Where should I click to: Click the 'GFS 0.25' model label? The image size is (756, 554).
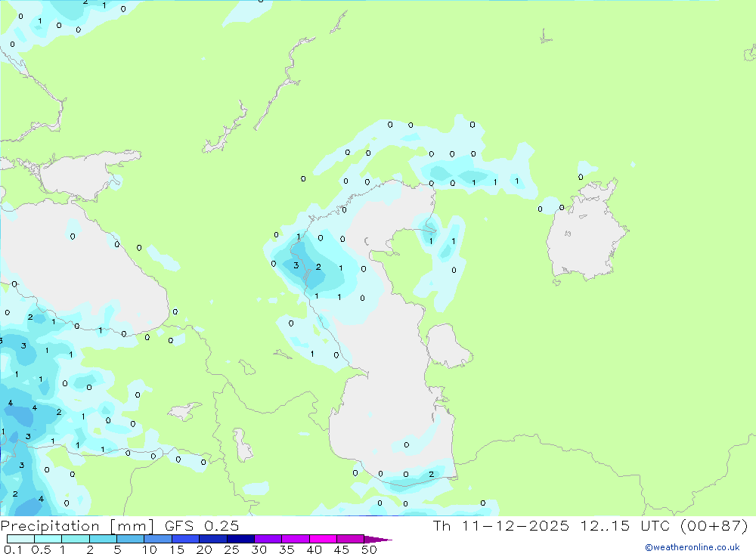[202, 525]
